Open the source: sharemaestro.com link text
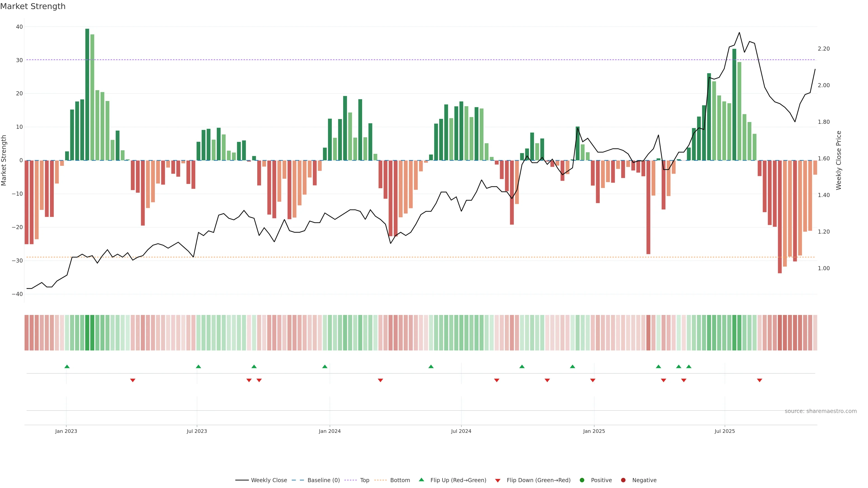 coord(821,411)
